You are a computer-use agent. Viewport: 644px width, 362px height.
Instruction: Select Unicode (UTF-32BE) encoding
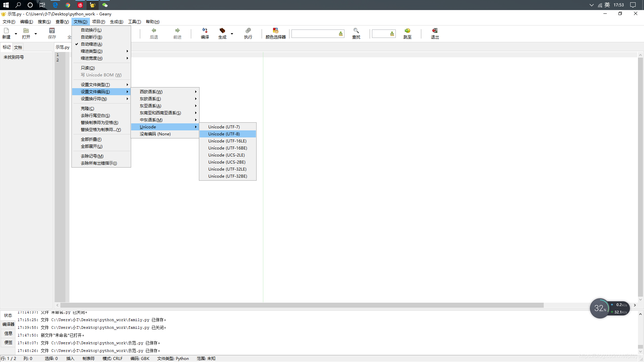(228, 176)
